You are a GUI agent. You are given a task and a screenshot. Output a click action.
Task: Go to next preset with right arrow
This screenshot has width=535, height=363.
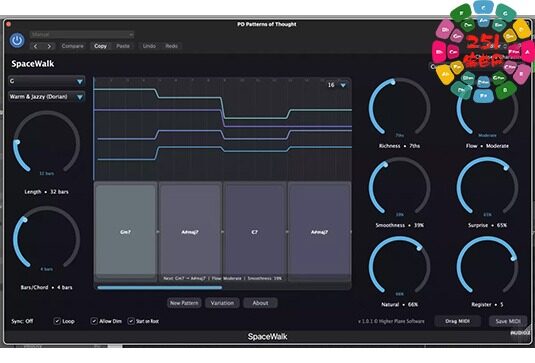[x=49, y=46]
